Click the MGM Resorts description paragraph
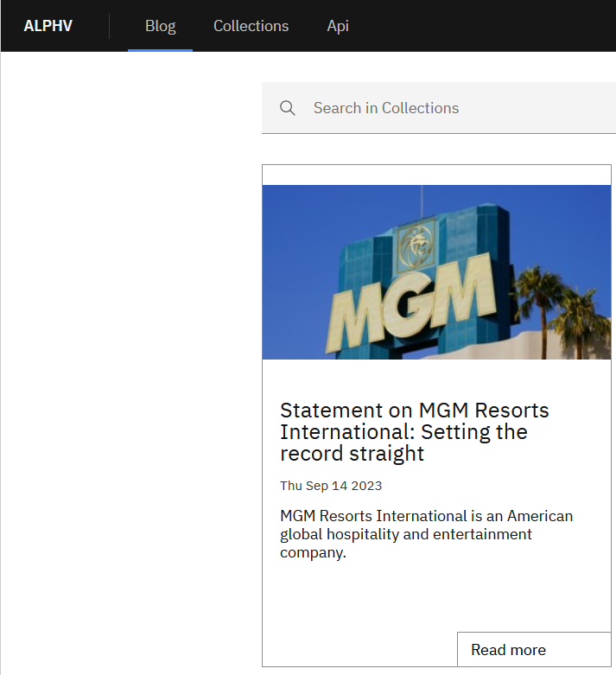The height and width of the screenshot is (675, 616). (426, 534)
